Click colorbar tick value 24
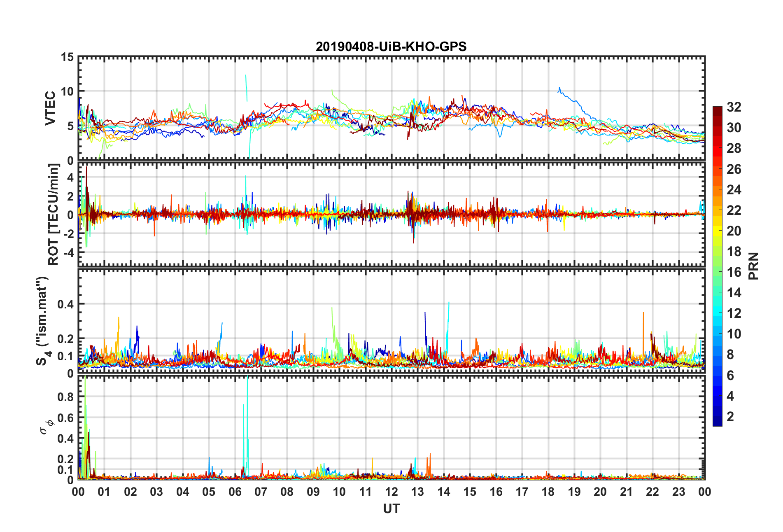Image resolution: width=783 pixels, height=532 pixels. (734, 190)
